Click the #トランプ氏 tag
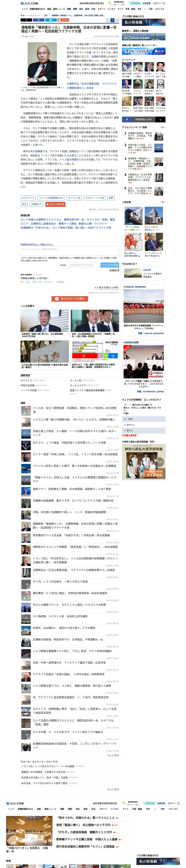 [74, 198]
